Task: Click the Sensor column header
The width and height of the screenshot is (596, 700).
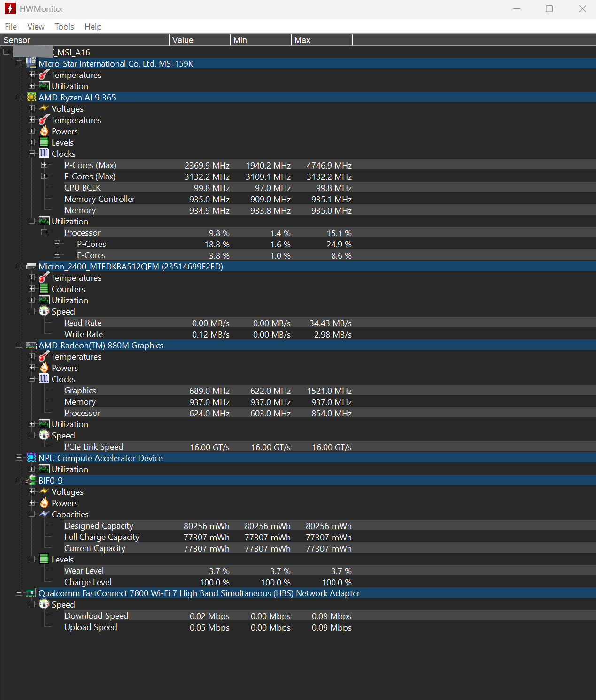Action: click(x=85, y=40)
